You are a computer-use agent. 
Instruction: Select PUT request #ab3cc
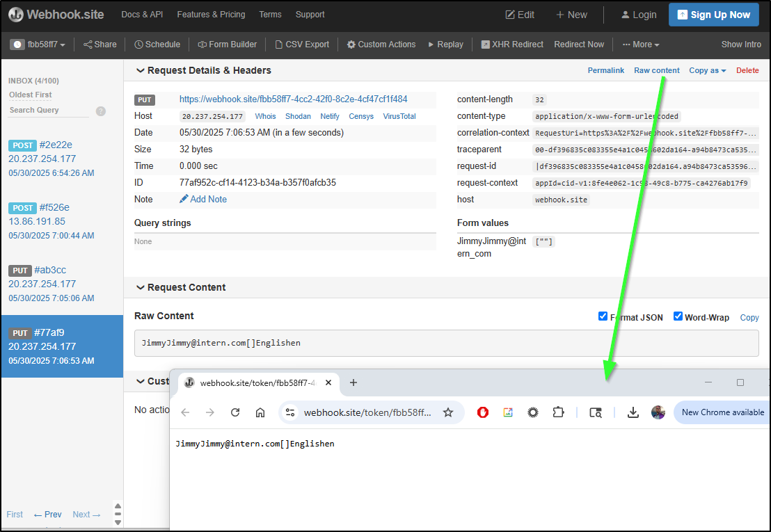tap(62, 284)
